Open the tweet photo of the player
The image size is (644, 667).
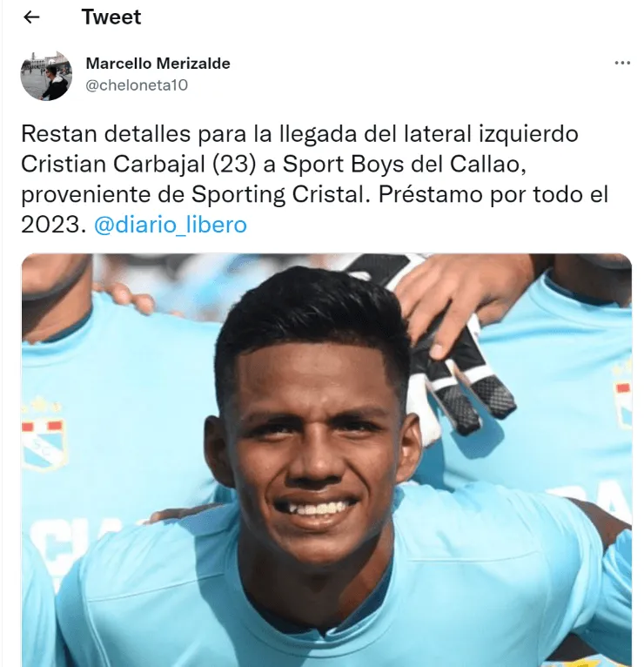click(326, 460)
